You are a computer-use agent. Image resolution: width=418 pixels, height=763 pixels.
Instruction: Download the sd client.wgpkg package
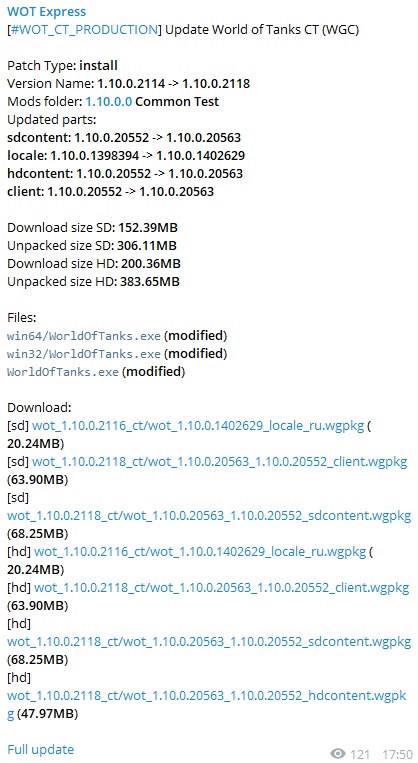pyautogui.click(x=219, y=462)
